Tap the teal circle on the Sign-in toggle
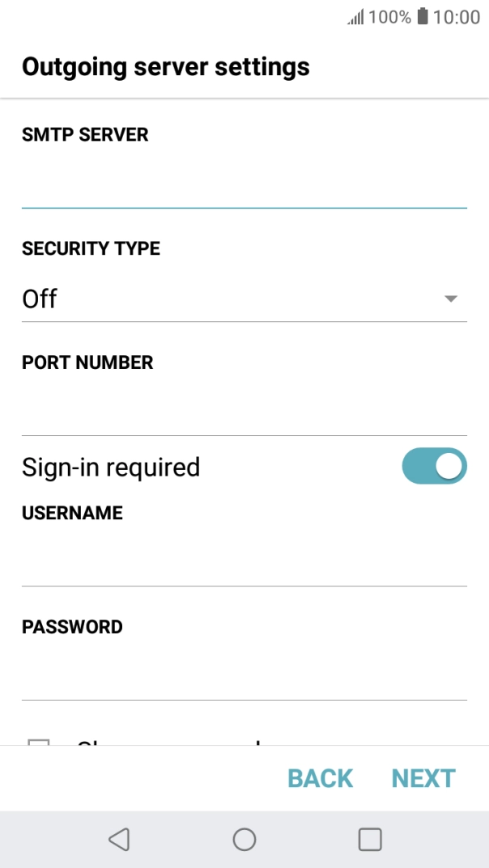Viewport: 489px width, 868px height. (447, 466)
